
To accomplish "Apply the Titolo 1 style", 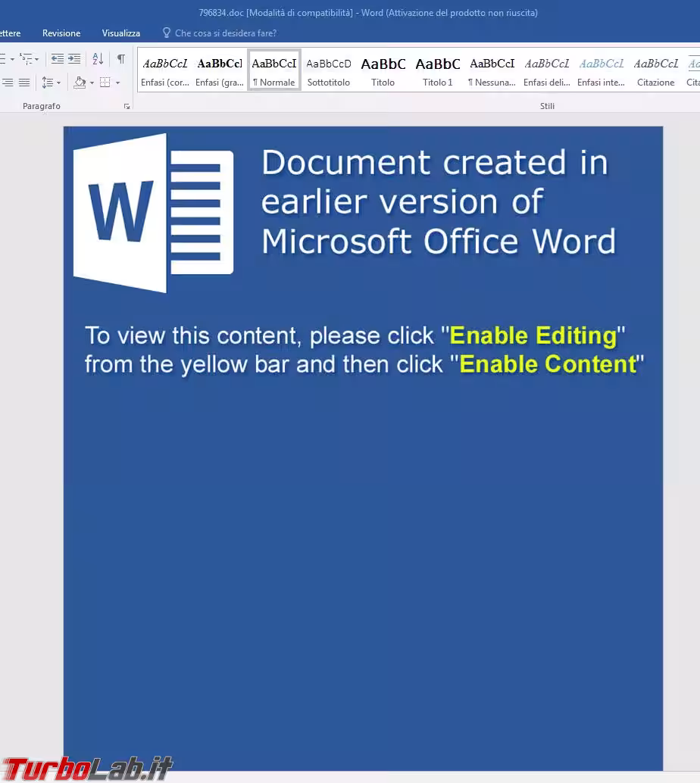I will (x=438, y=70).
